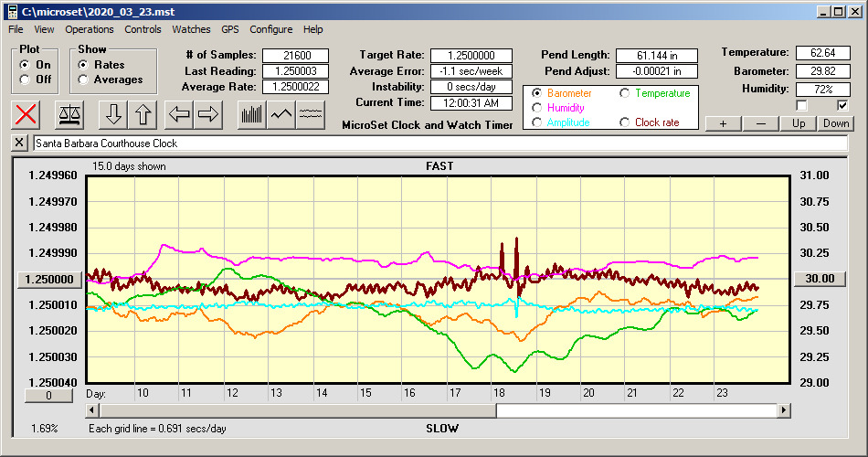Select the Clock rate radio button
This screenshot has width=868, height=457.
(x=624, y=122)
